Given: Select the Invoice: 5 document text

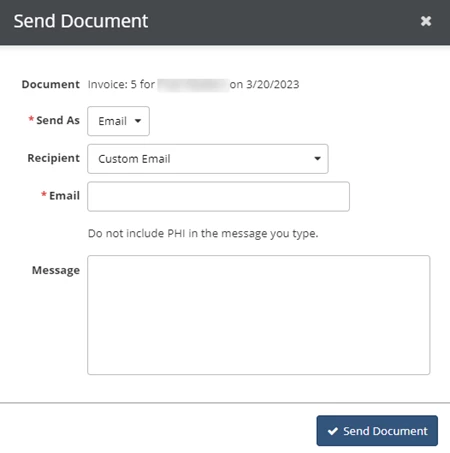Looking at the screenshot, I should coord(112,84).
